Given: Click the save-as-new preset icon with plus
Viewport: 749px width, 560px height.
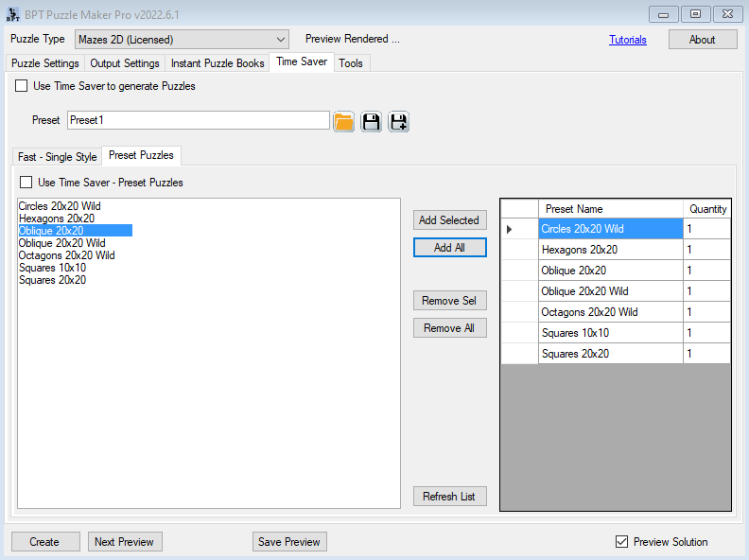Looking at the screenshot, I should click(x=398, y=121).
